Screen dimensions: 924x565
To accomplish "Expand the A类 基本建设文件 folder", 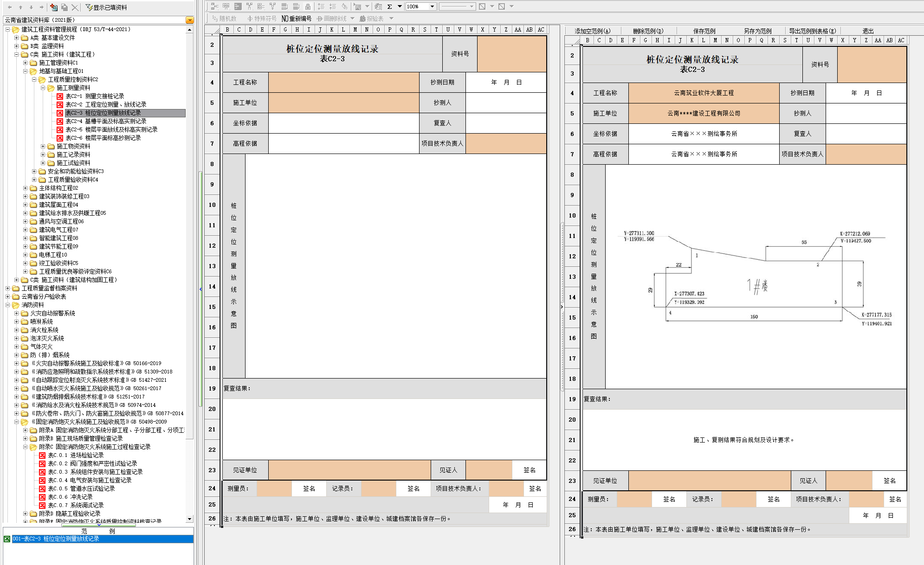I will point(17,38).
